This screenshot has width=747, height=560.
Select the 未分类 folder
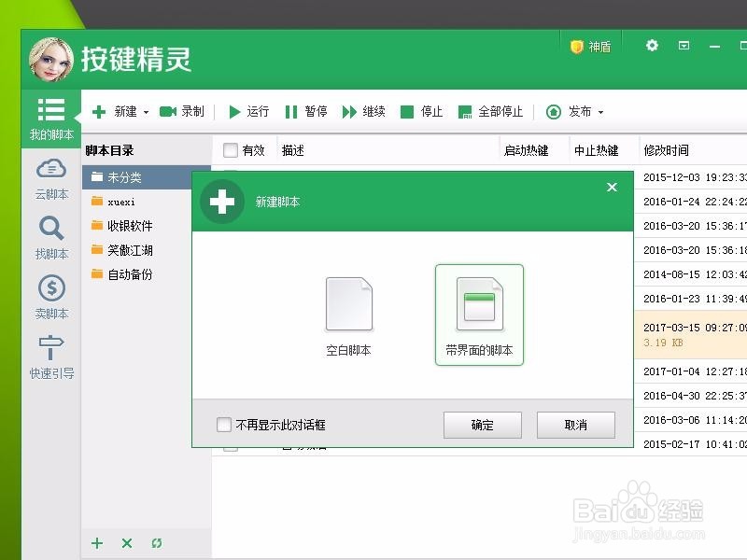click(x=147, y=177)
